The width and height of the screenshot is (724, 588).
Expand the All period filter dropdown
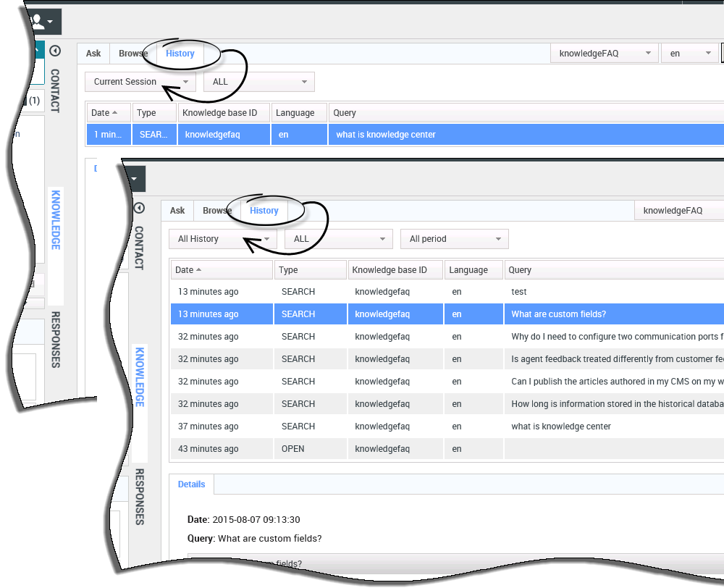454,239
